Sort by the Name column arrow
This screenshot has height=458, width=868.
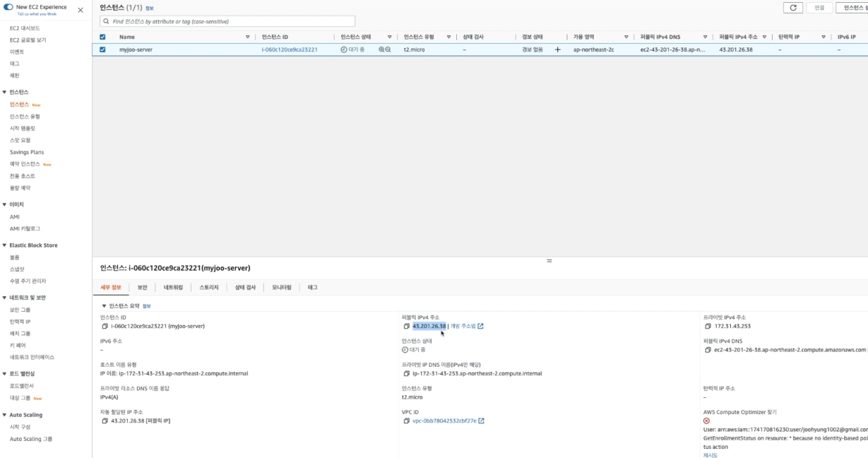[x=247, y=37]
